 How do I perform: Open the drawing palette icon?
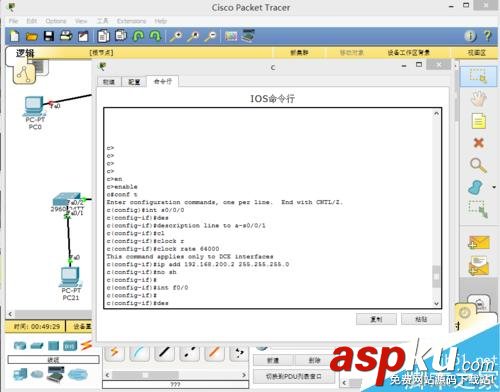pos(231,36)
